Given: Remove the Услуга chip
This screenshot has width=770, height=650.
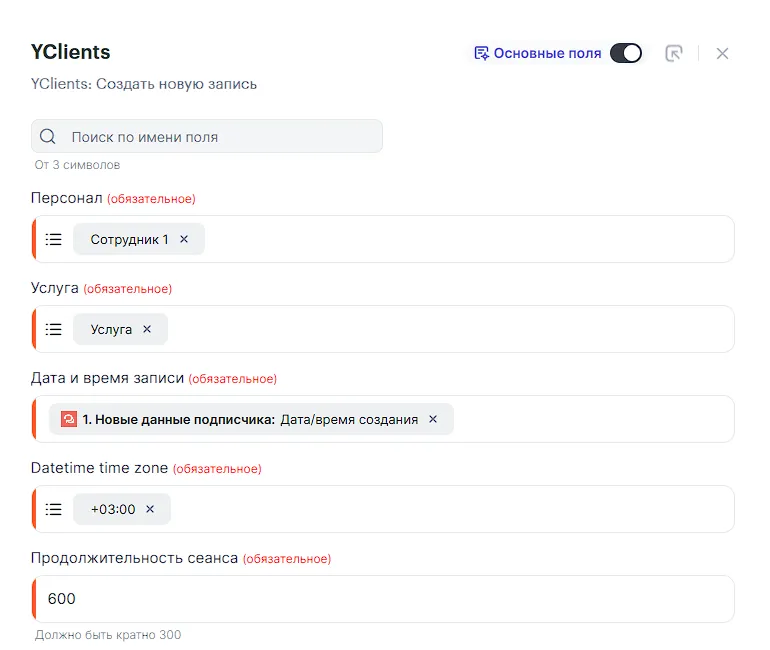Looking at the screenshot, I should 147,329.
